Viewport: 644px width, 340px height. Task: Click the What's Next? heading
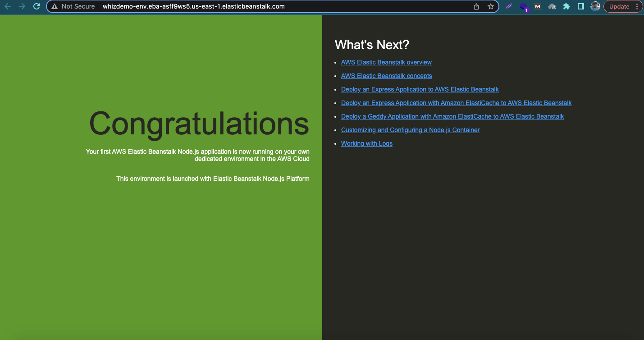(372, 45)
